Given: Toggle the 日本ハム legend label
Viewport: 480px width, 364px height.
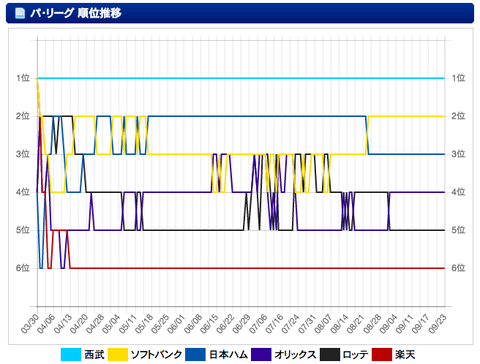Looking at the screenshot, I should 228,354.
